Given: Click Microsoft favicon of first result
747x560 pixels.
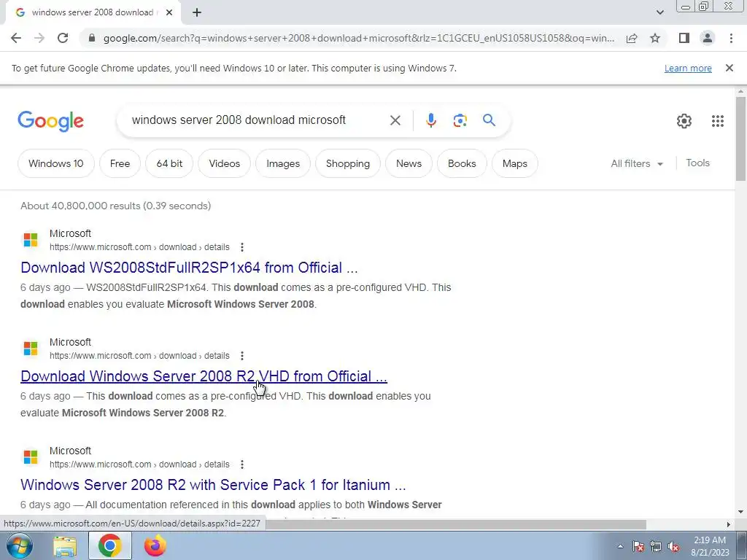Looking at the screenshot, I should click(x=31, y=239).
